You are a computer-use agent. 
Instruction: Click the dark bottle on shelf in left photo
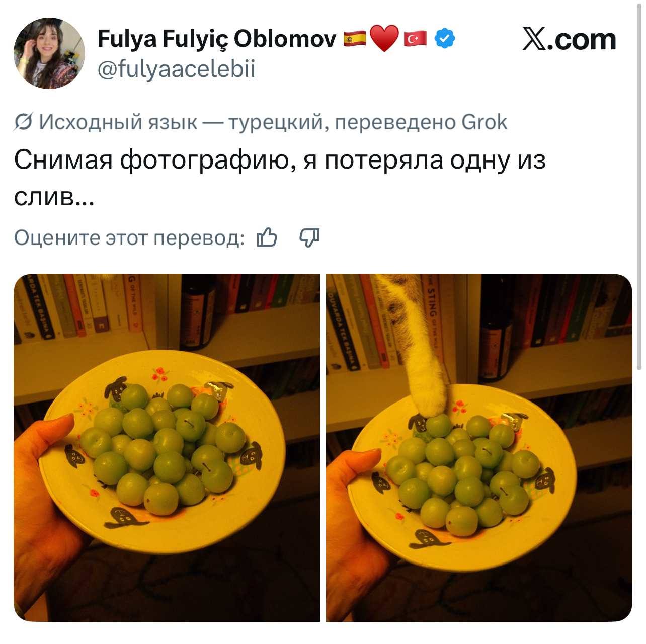198,312
